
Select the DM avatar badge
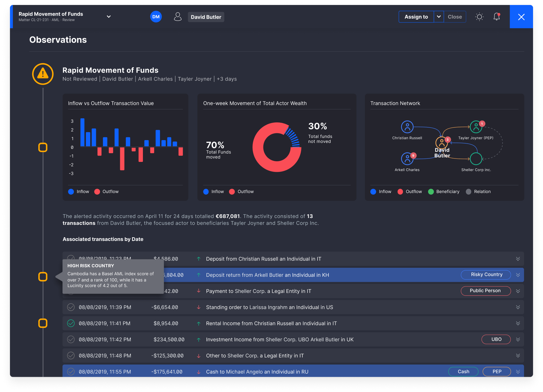(156, 17)
